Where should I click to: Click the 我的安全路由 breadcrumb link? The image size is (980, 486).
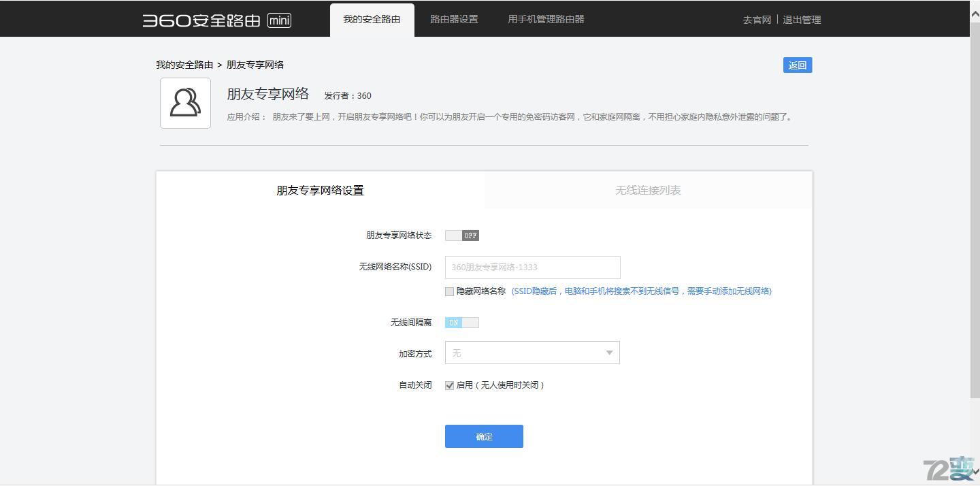click(x=184, y=64)
